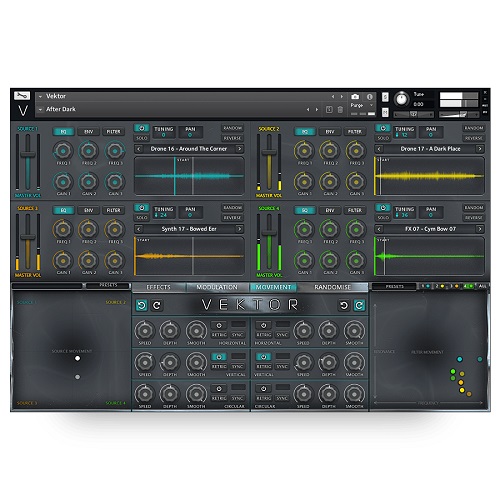500x500 pixels.
Task: Click RETRIG under left Horizontal movement
Action: (x=219, y=335)
